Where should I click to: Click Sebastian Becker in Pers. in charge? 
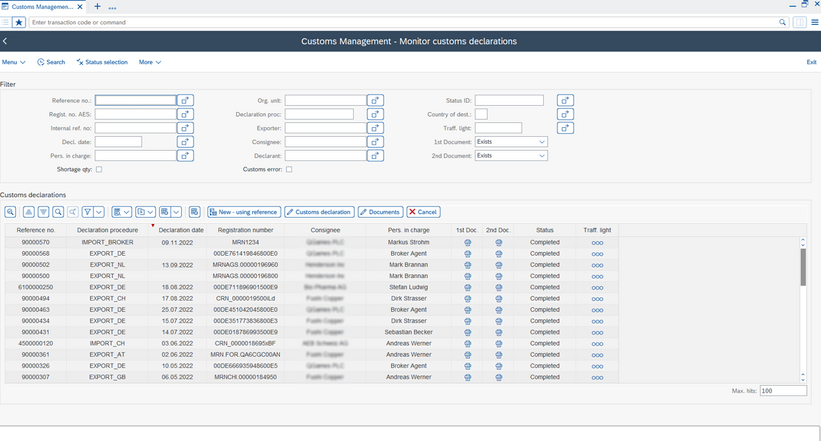pos(408,332)
